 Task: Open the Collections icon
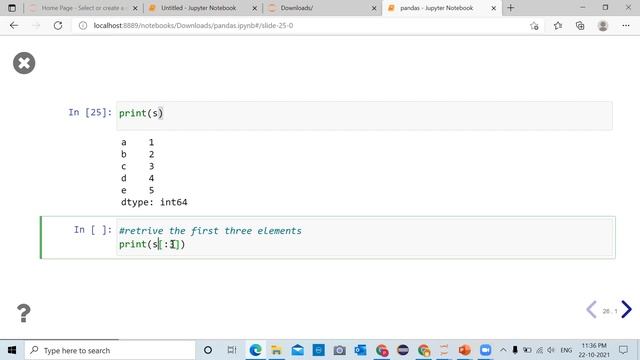tap(580, 26)
